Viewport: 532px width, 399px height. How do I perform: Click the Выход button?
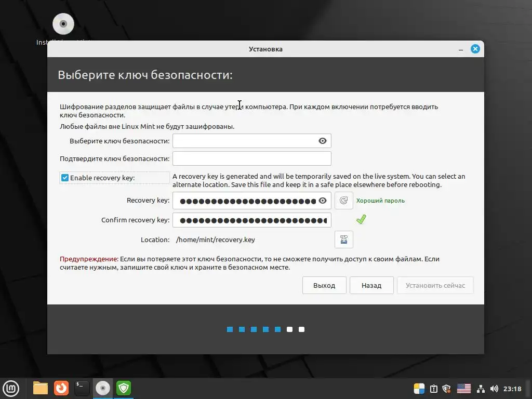pos(324,285)
